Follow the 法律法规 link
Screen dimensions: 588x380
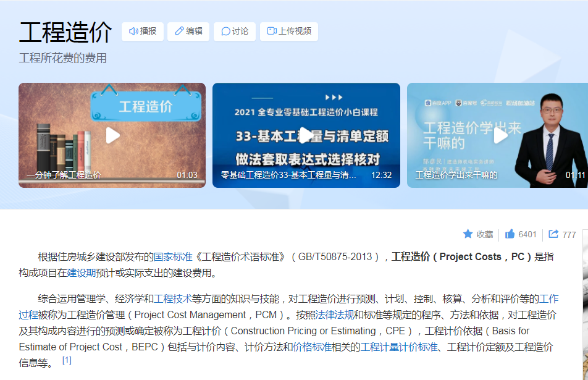pyautogui.click(x=335, y=315)
